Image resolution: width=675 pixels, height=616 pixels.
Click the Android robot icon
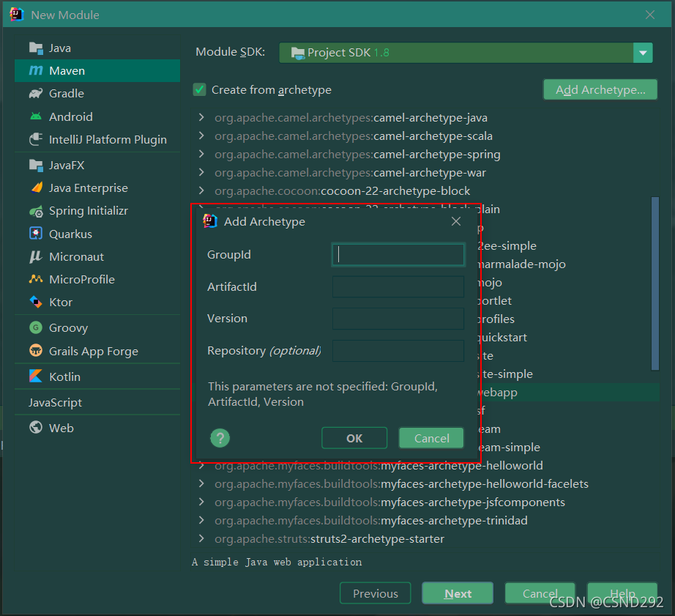[36, 116]
